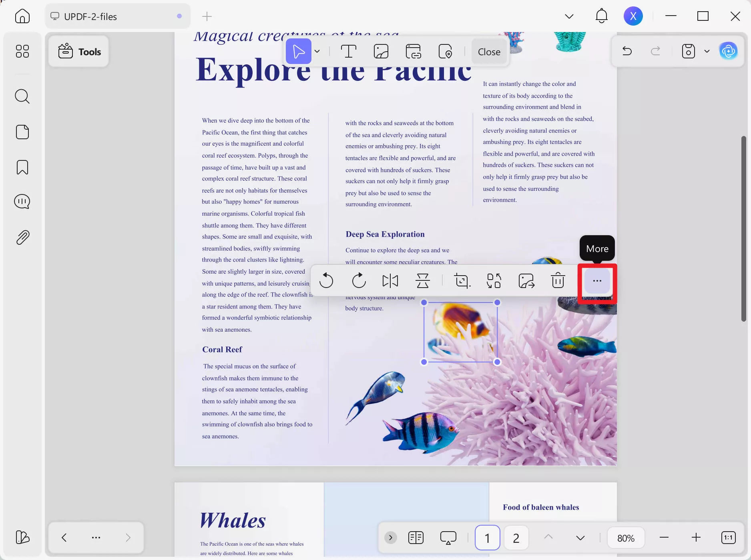Click the vertical scrollbar thumb

coord(744,228)
